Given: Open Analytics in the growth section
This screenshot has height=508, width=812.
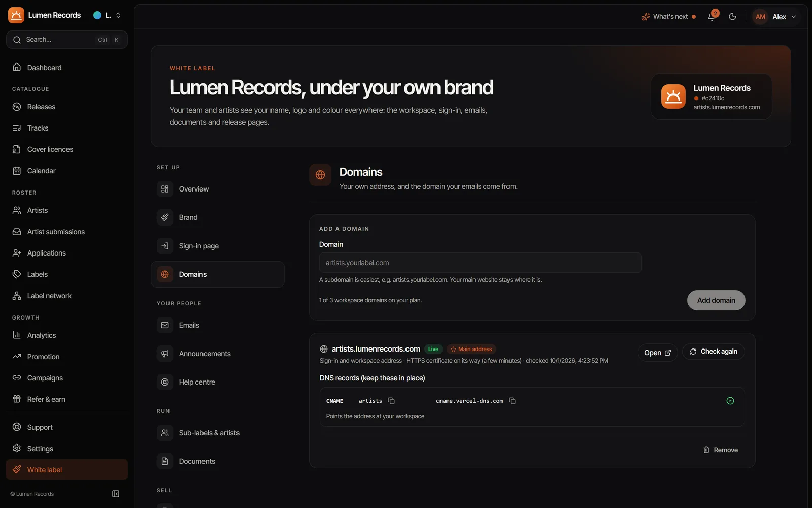Looking at the screenshot, I should tap(67, 335).
